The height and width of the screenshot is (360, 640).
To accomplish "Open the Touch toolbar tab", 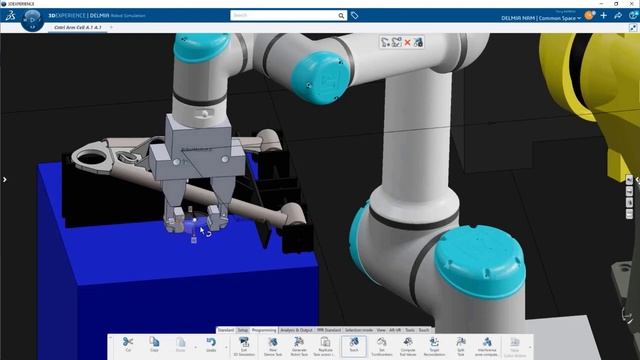I will pos(424,330).
